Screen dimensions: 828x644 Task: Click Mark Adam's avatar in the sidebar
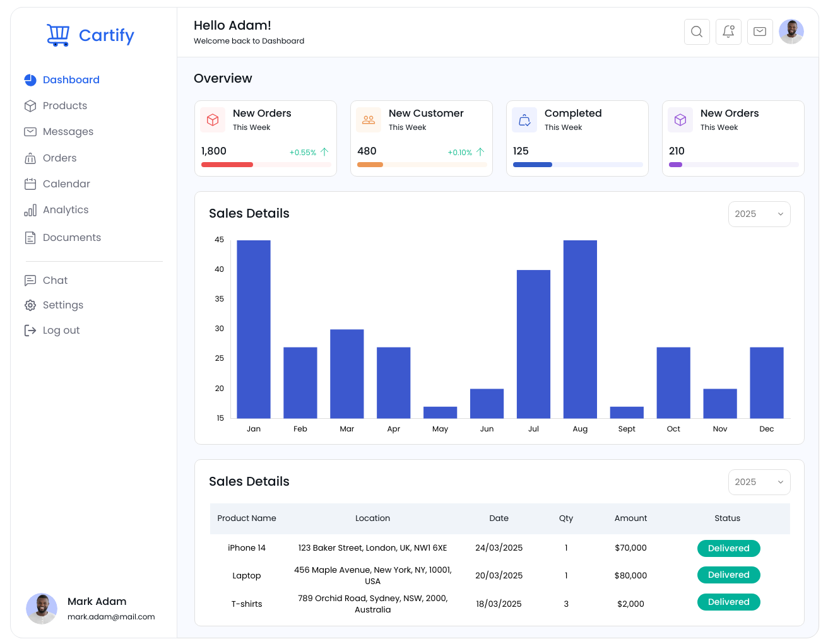42,609
